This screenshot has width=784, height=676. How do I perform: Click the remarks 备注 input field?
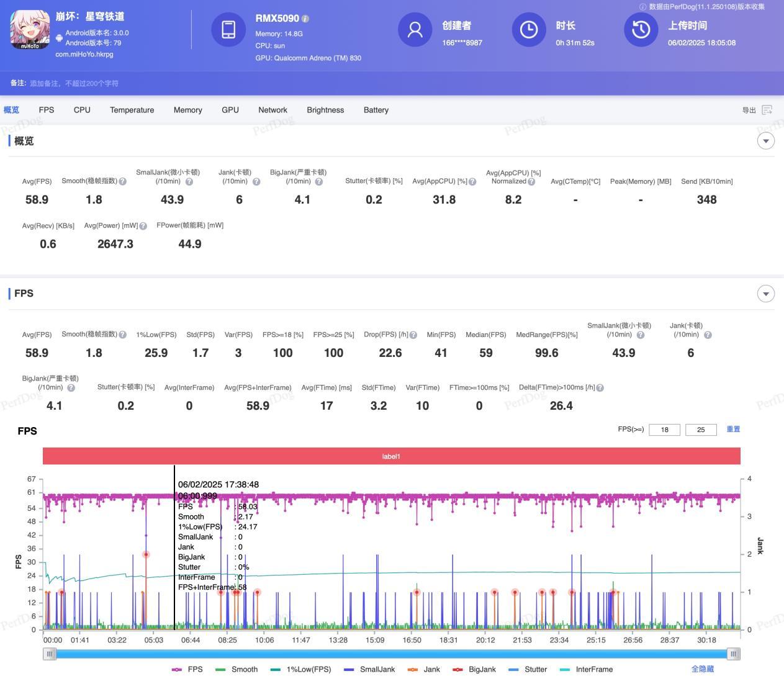coord(74,83)
